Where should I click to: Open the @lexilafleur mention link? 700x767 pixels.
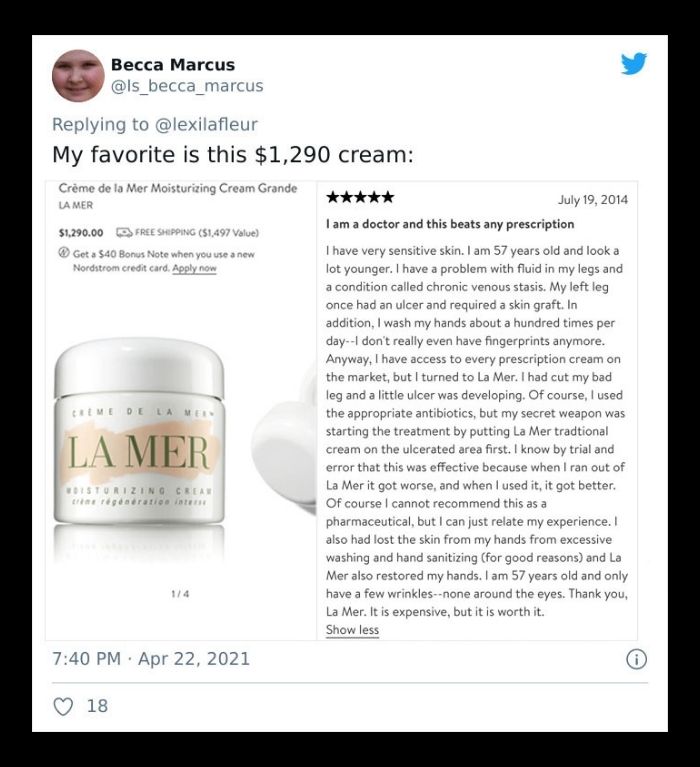tap(206, 124)
